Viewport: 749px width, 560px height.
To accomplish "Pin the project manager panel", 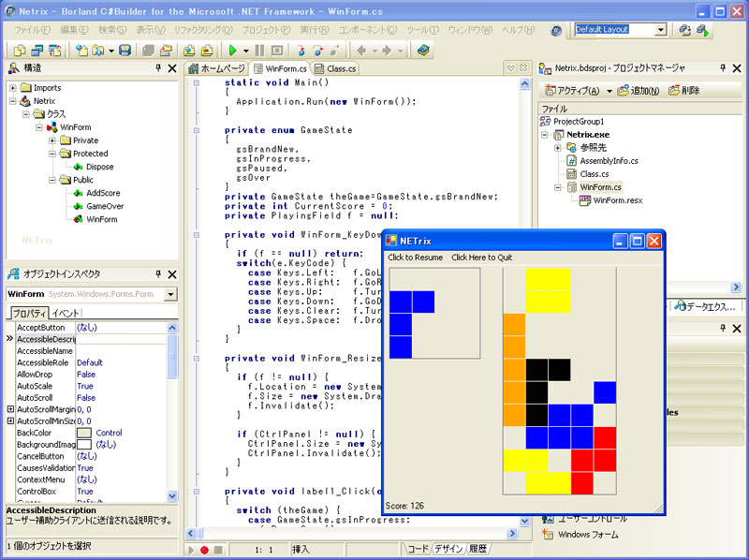I will 723,67.
